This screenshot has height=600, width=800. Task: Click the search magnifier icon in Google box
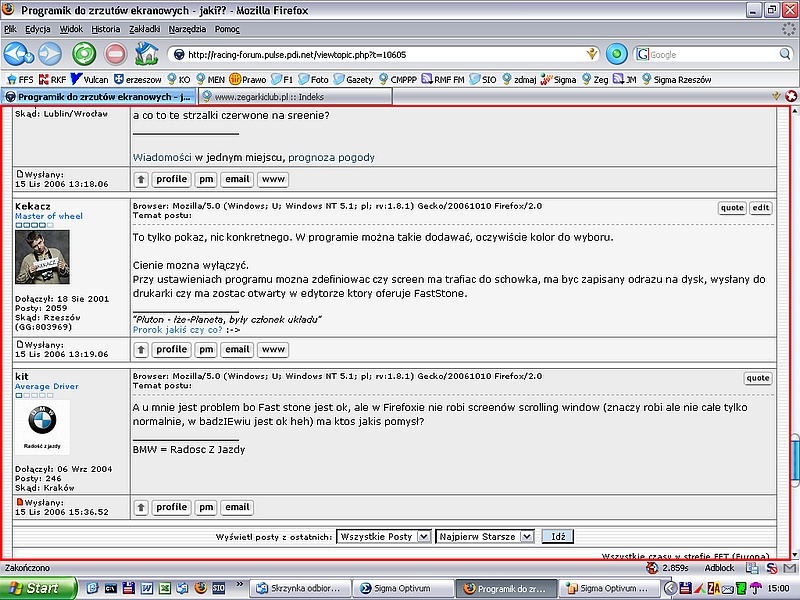point(785,54)
